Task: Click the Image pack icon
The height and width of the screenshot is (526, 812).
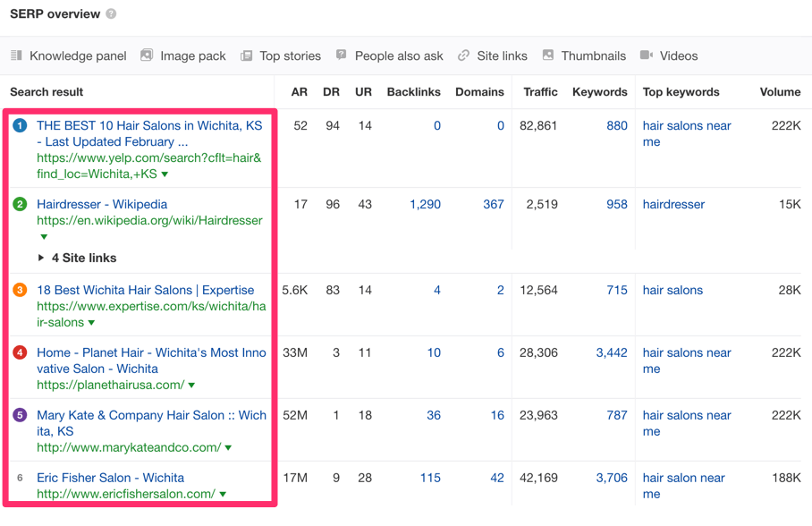Action: coord(147,55)
